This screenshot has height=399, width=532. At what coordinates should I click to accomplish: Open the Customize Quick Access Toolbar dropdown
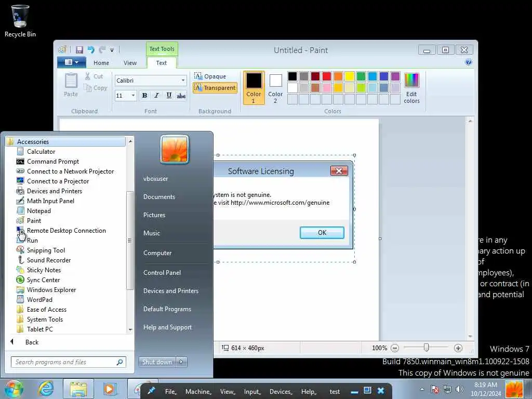click(x=112, y=50)
